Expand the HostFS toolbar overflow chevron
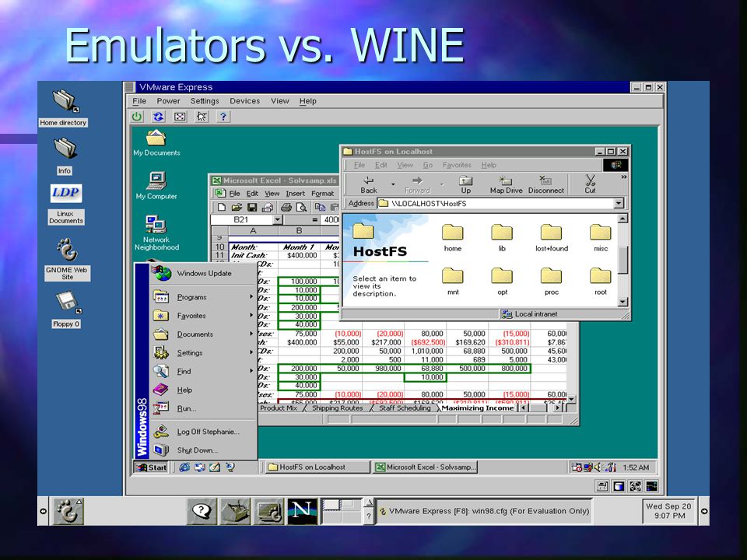The width and height of the screenshot is (747, 560). (x=623, y=177)
